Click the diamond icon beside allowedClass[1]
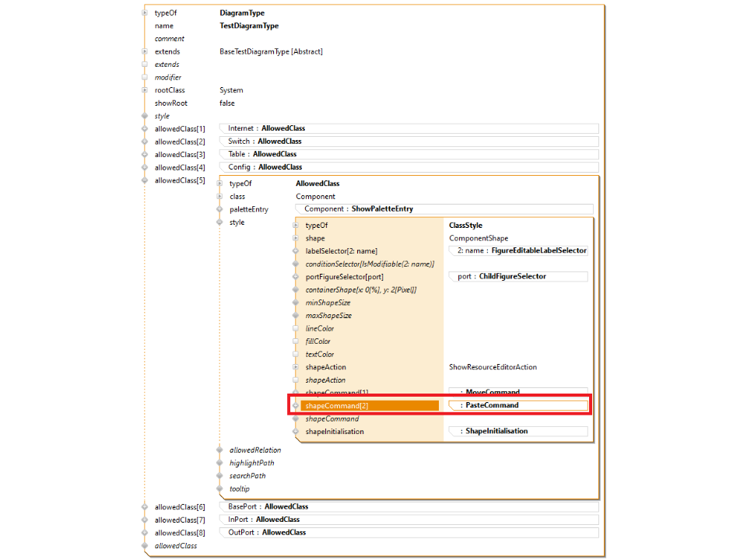 pos(145,129)
